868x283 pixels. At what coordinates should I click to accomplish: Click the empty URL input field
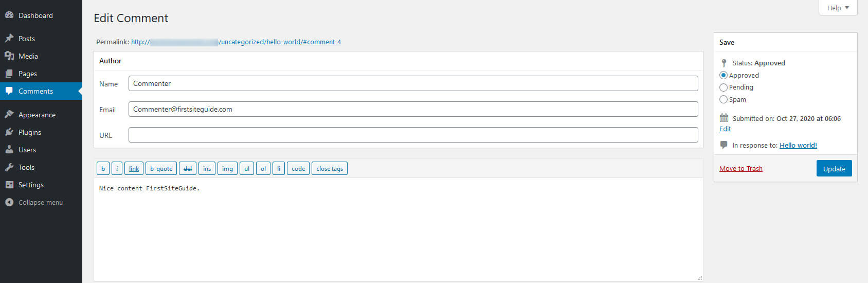pyautogui.click(x=413, y=135)
